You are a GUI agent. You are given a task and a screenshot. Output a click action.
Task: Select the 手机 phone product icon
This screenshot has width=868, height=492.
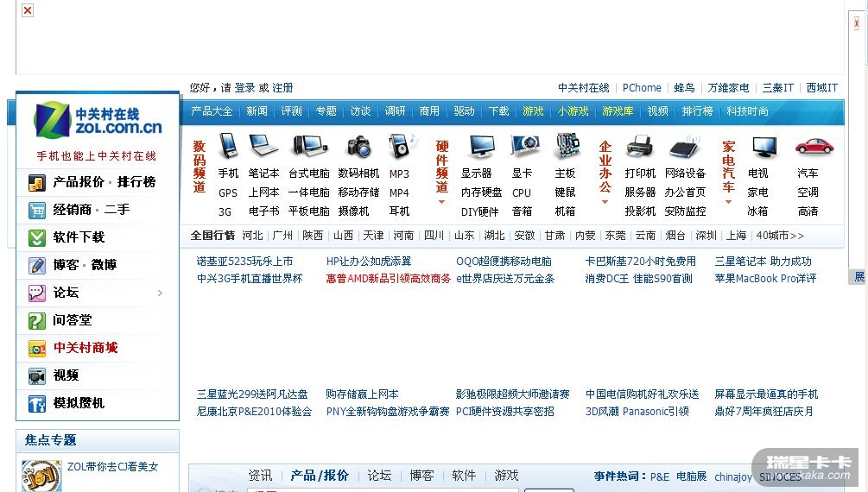click(x=228, y=146)
